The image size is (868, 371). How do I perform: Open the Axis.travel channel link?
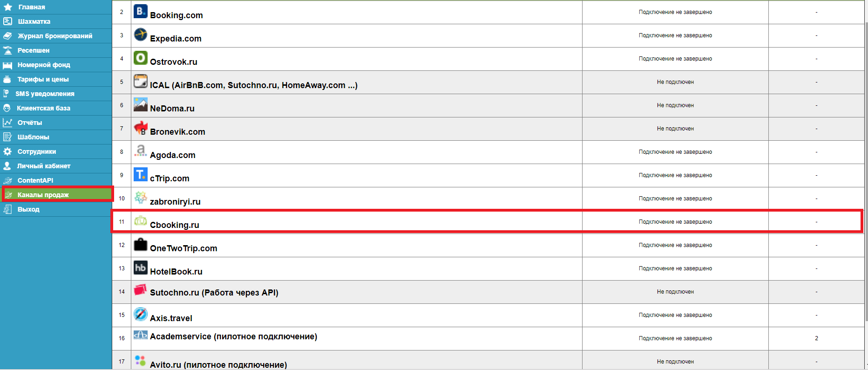(171, 318)
